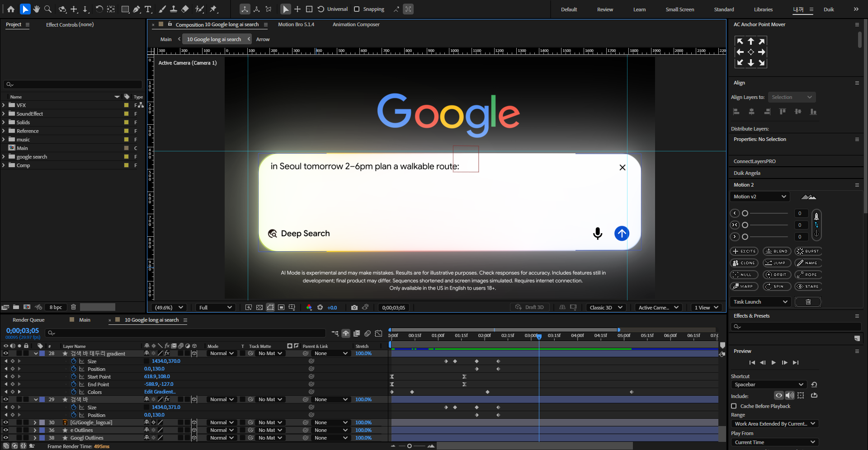Toggle Size stopwatch on layer 28
This screenshot has width=868, height=450.
click(x=74, y=361)
